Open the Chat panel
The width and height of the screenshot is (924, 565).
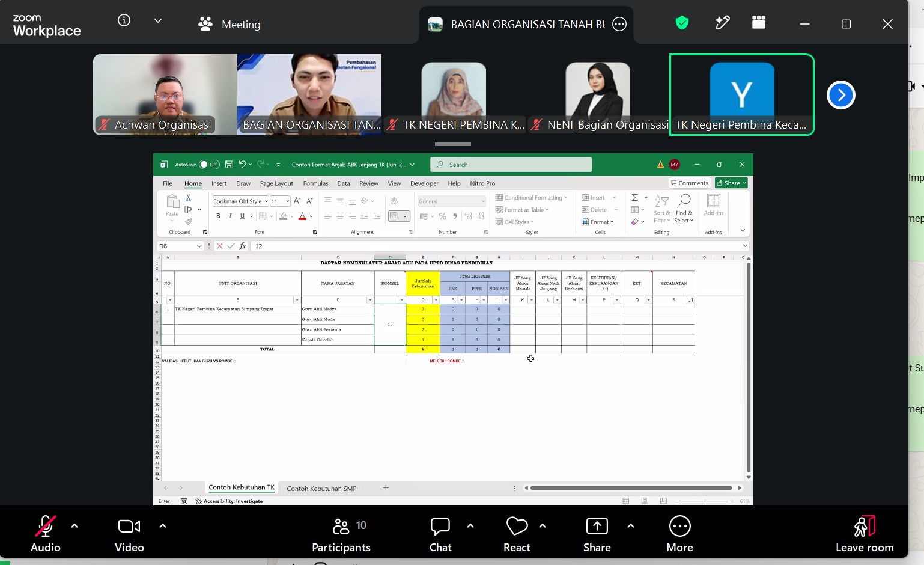(440, 534)
